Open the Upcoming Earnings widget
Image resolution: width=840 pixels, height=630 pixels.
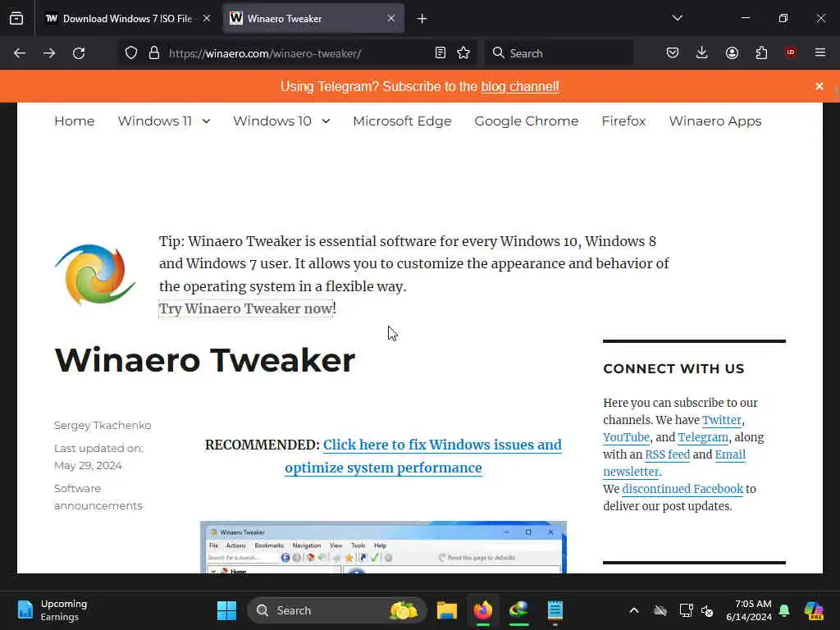point(52,610)
